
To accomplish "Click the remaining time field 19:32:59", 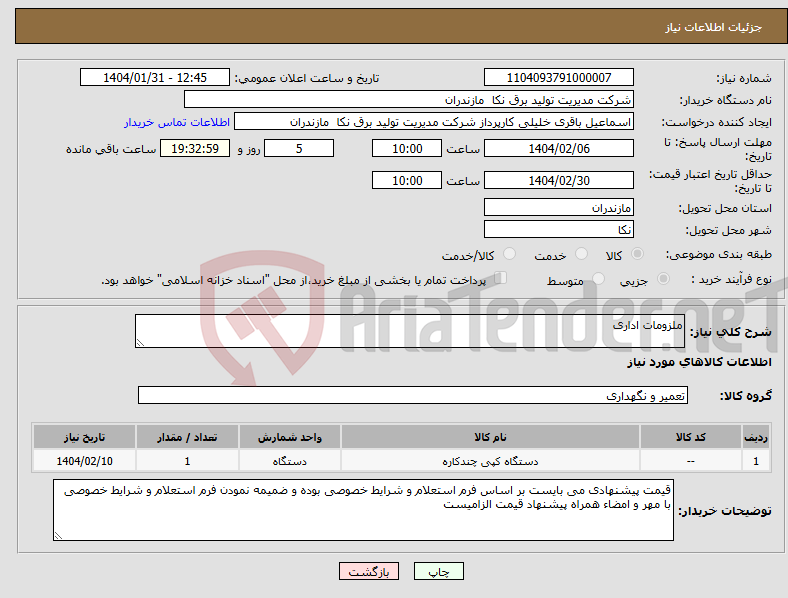I will coord(195,148).
